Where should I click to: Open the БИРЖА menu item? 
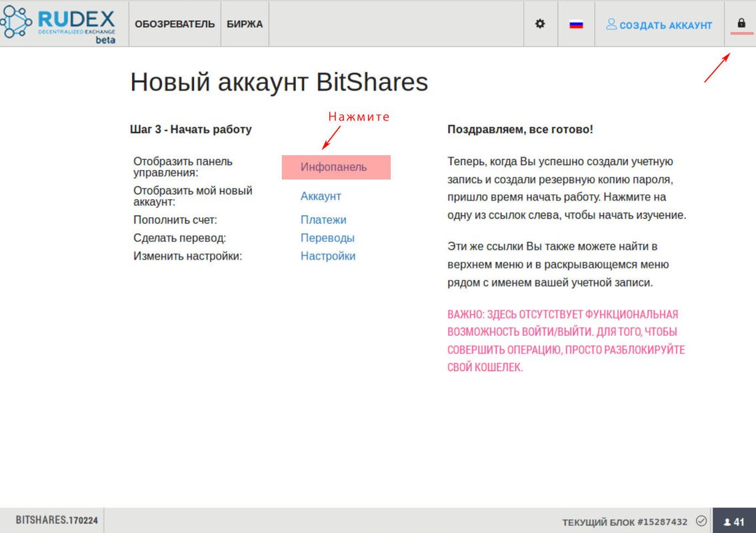pyautogui.click(x=245, y=24)
